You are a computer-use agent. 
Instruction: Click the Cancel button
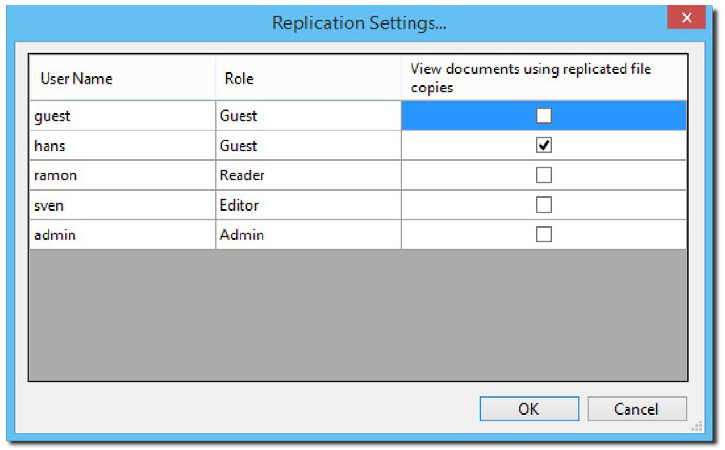(x=637, y=408)
